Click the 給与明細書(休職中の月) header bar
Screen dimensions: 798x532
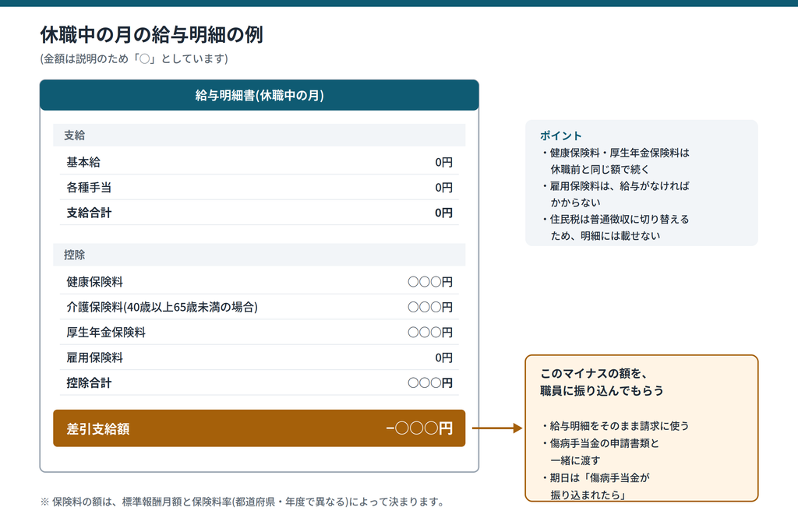pos(259,95)
